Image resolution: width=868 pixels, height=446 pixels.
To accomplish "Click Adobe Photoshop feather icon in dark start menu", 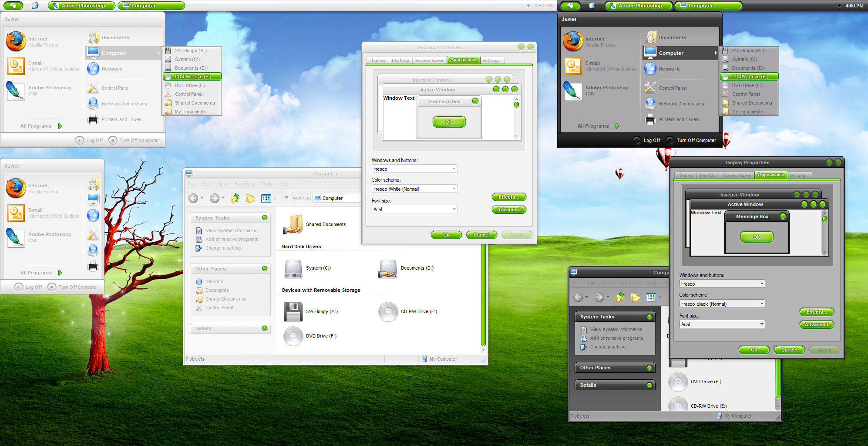I will (x=573, y=91).
